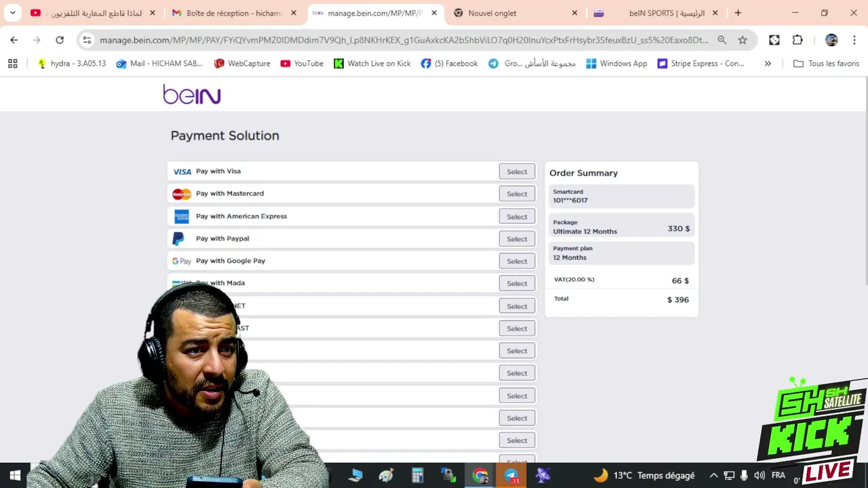The width and height of the screenshot is (868, 488).
Task: Open a new browser tab
Action: (738, 13)
